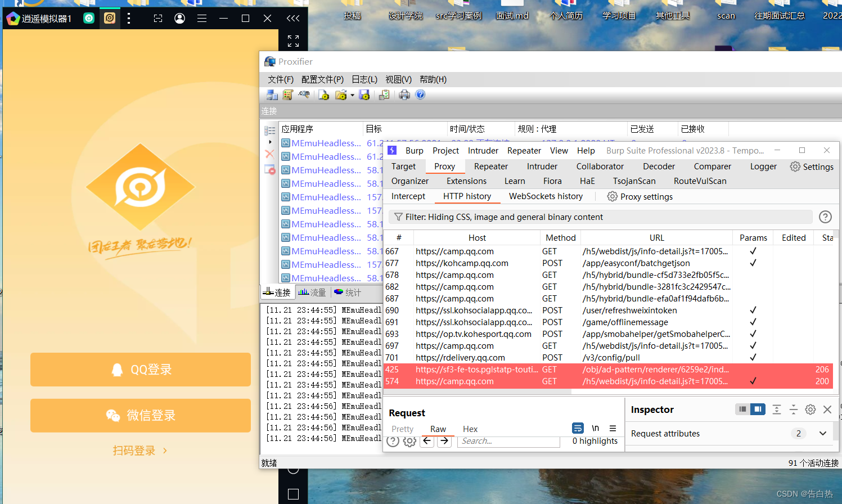Switch to the 王者营地 app tab in emulator
Viewport: 842px width, 504px height.
(x=110, y=18)
